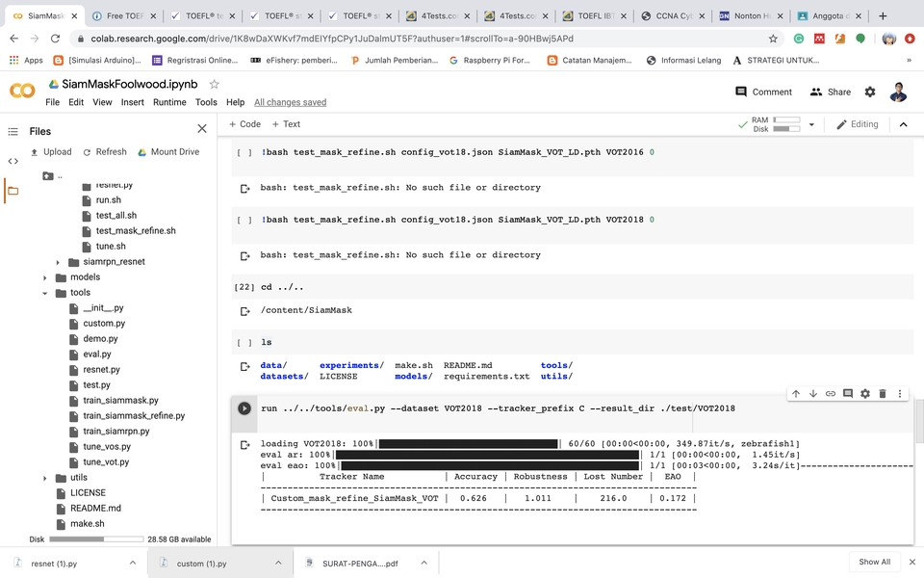924x578 pixels.
Task: Open notebook settings gear icon
Action: tap(870, 92)
